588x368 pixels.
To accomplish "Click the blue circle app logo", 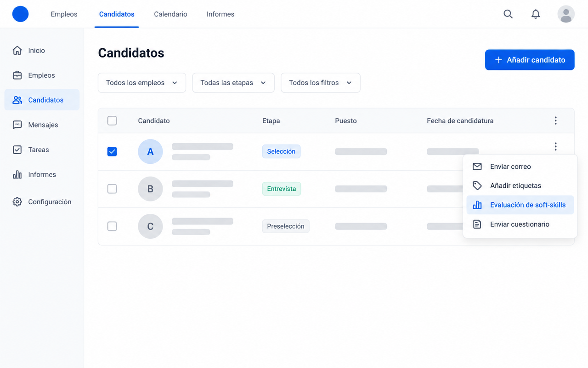I will tap(20, 14).
